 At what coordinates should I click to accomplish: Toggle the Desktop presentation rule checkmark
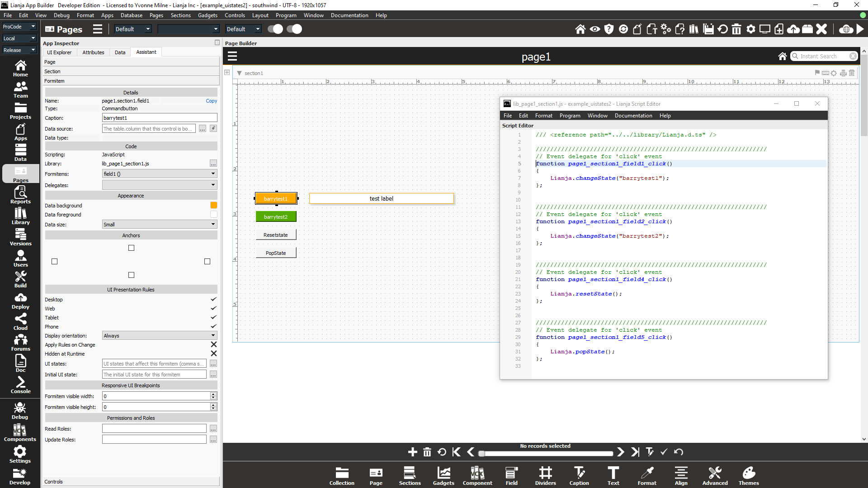pos(213,300)
